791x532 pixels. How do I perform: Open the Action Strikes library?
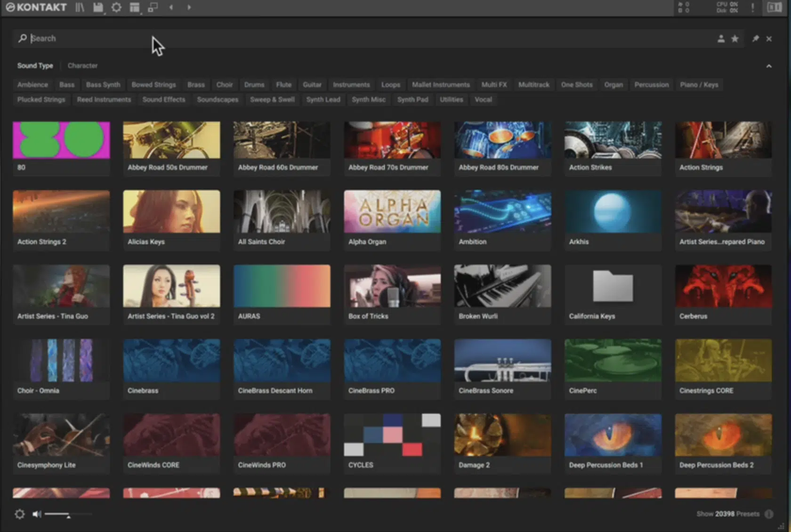tap(613, 149)
